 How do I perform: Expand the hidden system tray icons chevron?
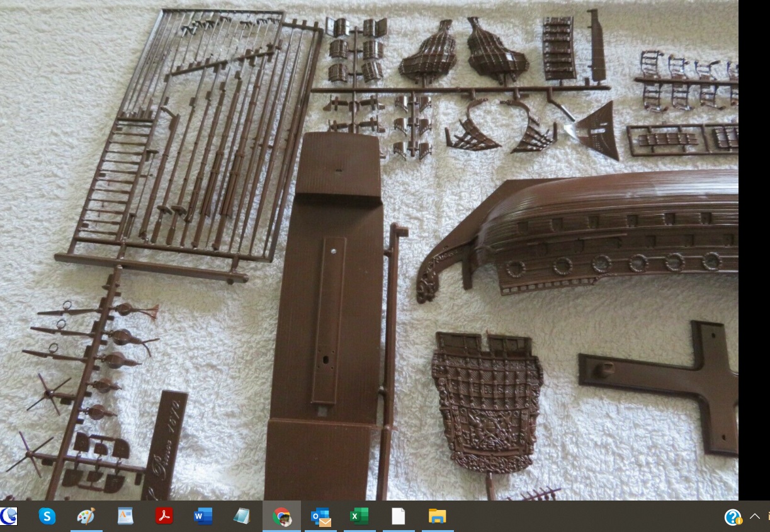tap(755, 517)
